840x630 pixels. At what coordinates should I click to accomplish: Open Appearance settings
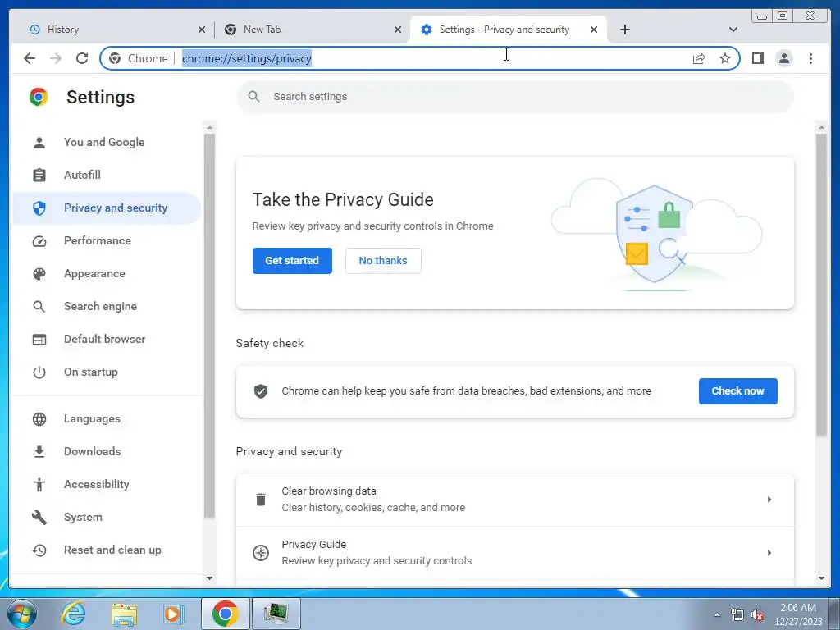(106, 274)
